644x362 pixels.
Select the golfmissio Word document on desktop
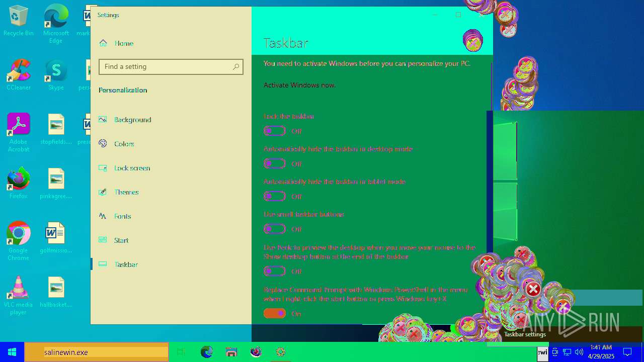tap(56, 238)
